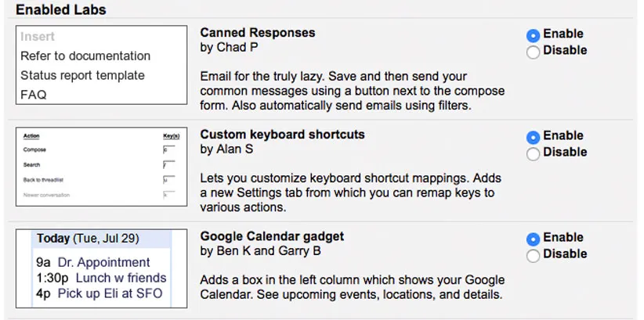Click the 'Lunch w friends' calendar event
Image resolution: width=644 pixels, height=320 pixels.
tap(117, 278)
